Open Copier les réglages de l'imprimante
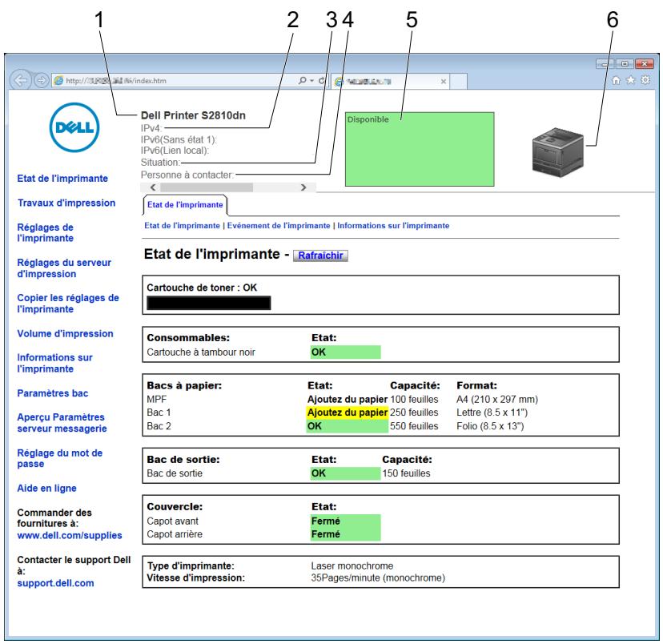 [x=68, y=304]
